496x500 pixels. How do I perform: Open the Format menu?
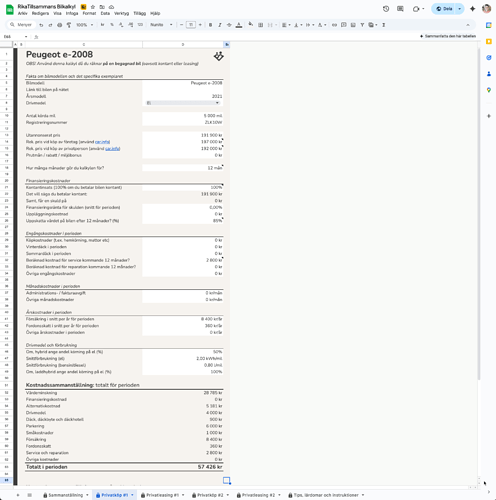pyautogui.click(x=89, y=13)
